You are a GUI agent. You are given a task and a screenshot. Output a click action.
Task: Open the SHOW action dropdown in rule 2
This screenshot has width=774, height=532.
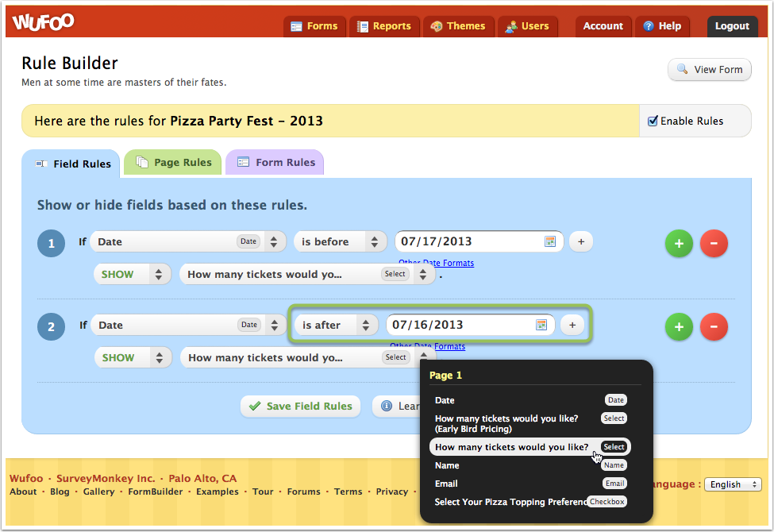133,357
